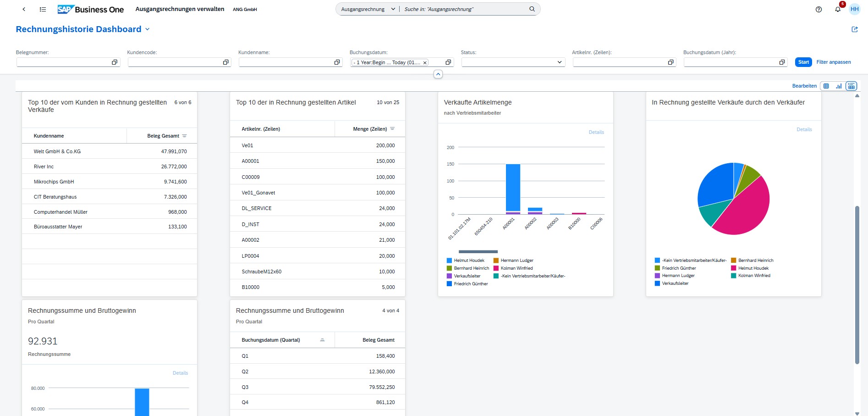This screenshot has width=868, height=416.
Task: Select the Ausgangsrechnungen verwalten header entry
Action: [x=179, y=9]
